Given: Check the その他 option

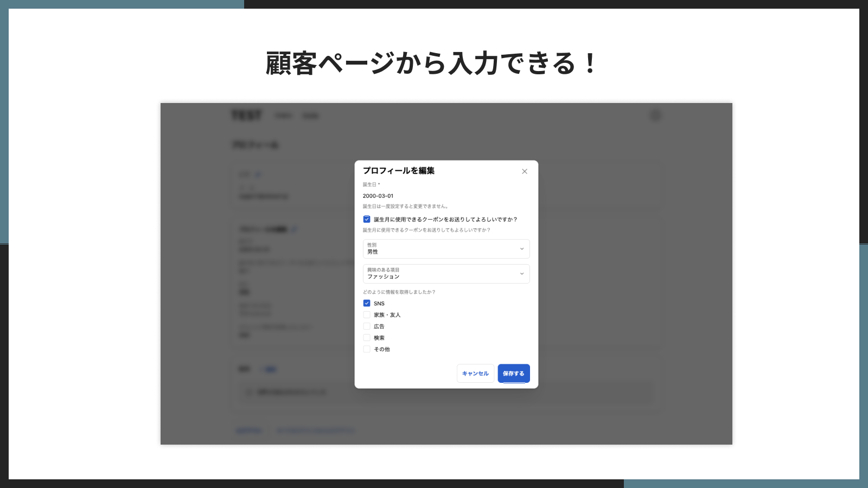Looking at the screenshot, I should point(367,349).
